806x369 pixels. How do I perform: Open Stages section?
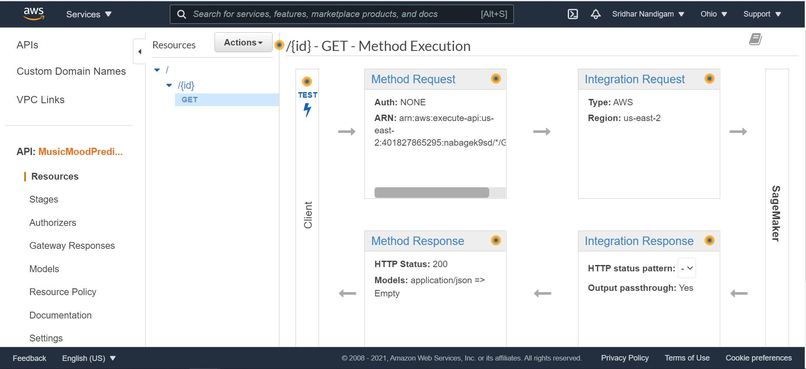click(x=44, y=199)
